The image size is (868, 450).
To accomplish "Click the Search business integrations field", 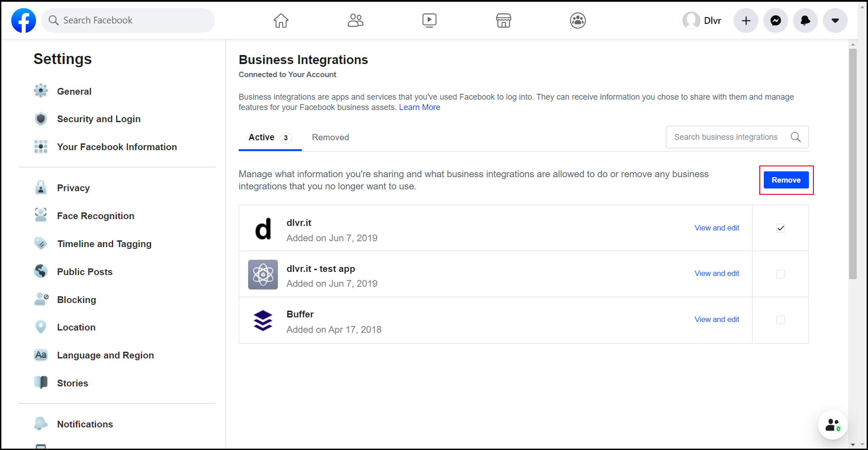I will tap(737, 137).
